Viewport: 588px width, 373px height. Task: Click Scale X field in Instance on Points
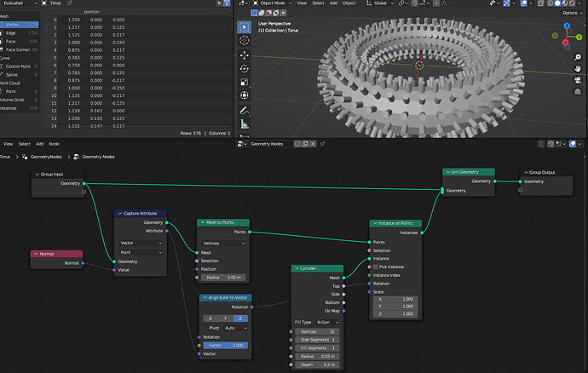click(x=395, y=299)
